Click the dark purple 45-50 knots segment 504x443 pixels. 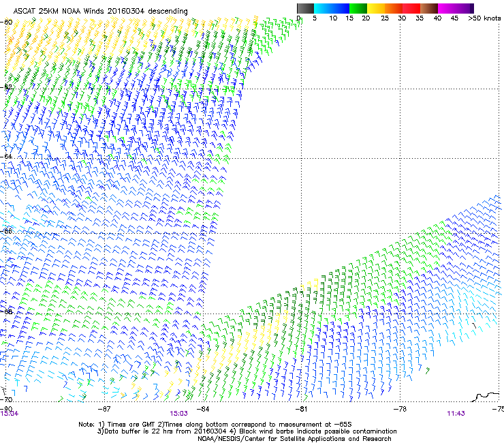tap(464, 8)
